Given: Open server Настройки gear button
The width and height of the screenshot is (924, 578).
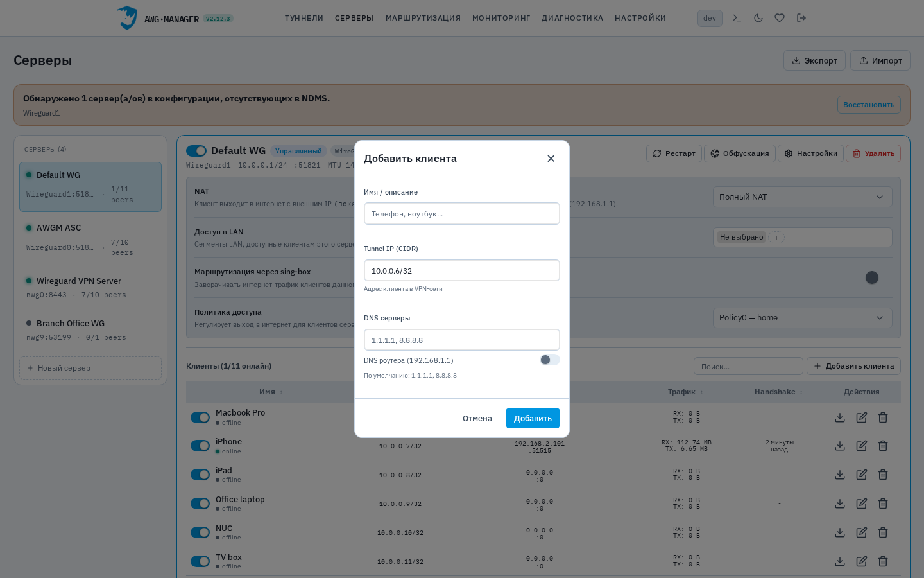Looking at the screenshot, I should click(810, 153).
